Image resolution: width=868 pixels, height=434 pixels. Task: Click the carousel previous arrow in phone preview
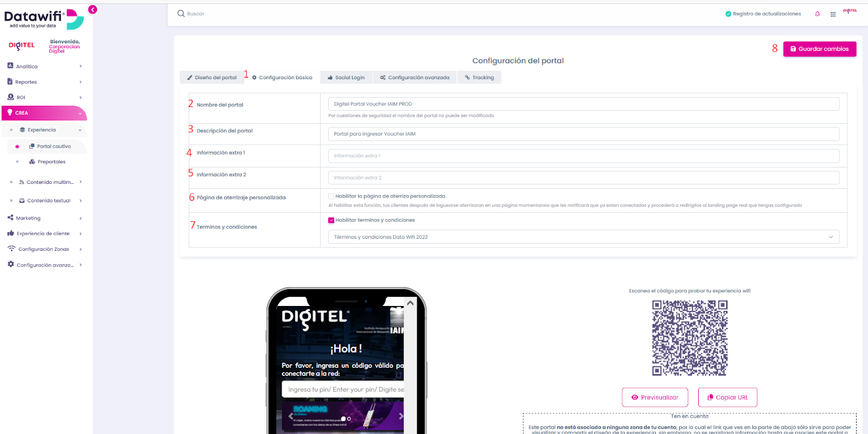click(290, 416)
